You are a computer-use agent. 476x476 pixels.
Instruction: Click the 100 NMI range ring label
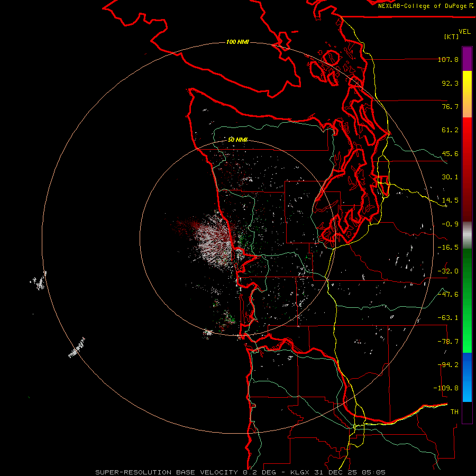click(x=237, y=42)
